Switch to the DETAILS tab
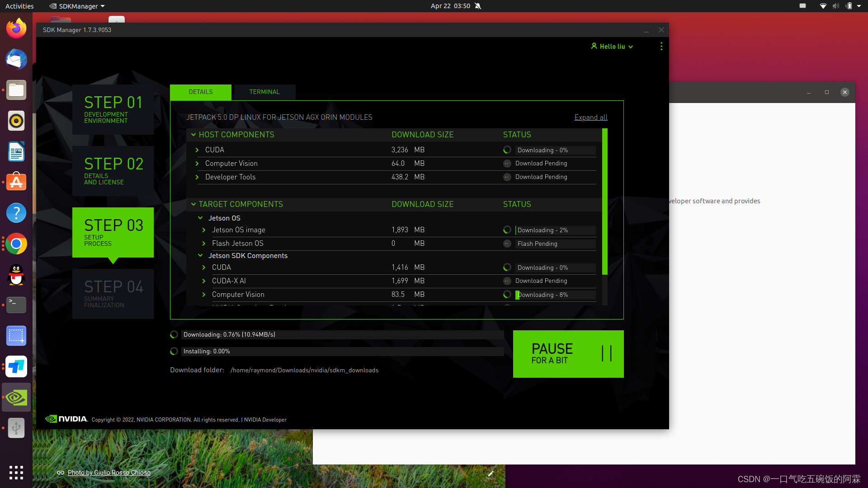Viewport: 868px width, 488px height. (201, 92)
